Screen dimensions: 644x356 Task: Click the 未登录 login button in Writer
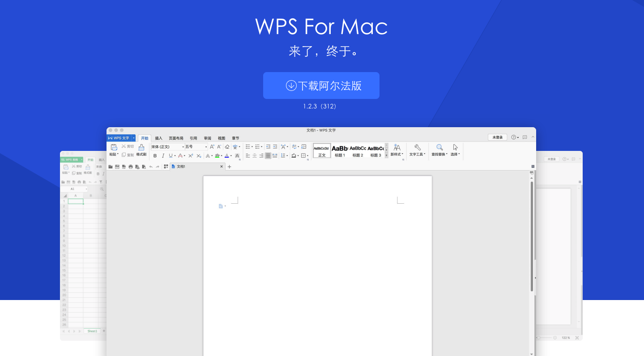tap(498, 137)
